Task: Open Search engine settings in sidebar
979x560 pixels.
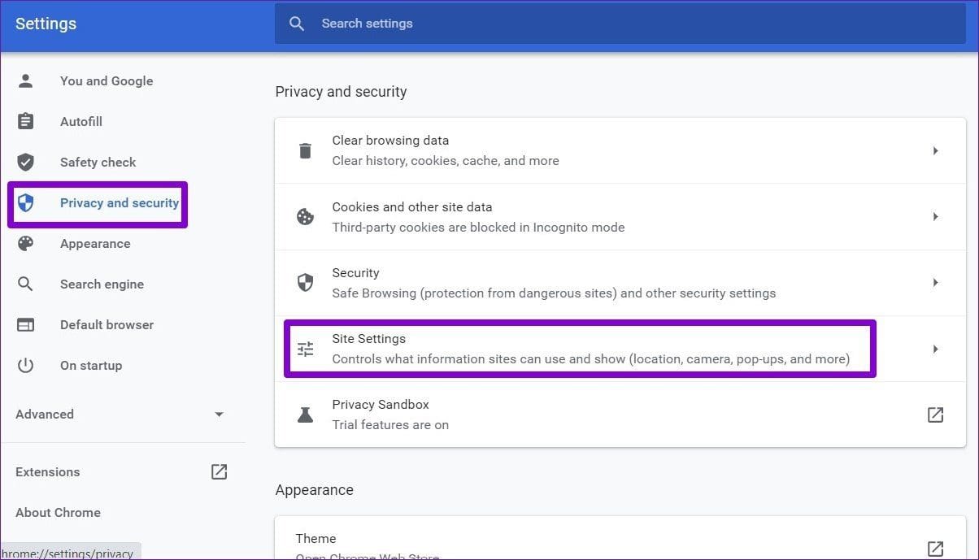Action: pos(102,284)
